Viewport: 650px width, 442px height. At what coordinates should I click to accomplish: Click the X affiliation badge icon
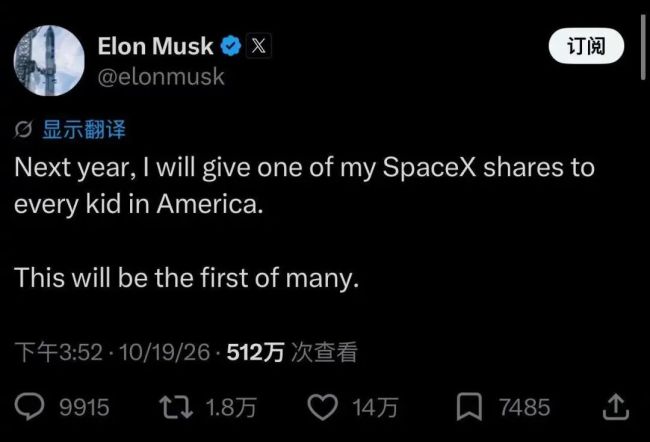point(259,46)
